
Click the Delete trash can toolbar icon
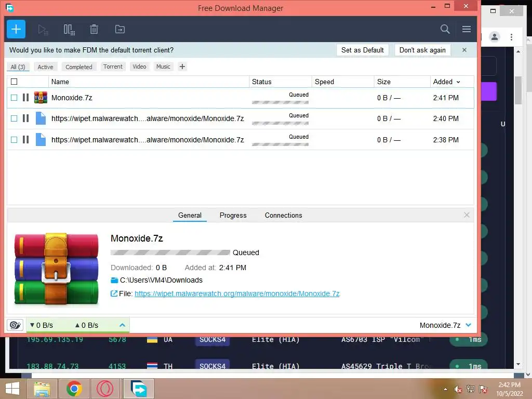click(x=94, y=30)
